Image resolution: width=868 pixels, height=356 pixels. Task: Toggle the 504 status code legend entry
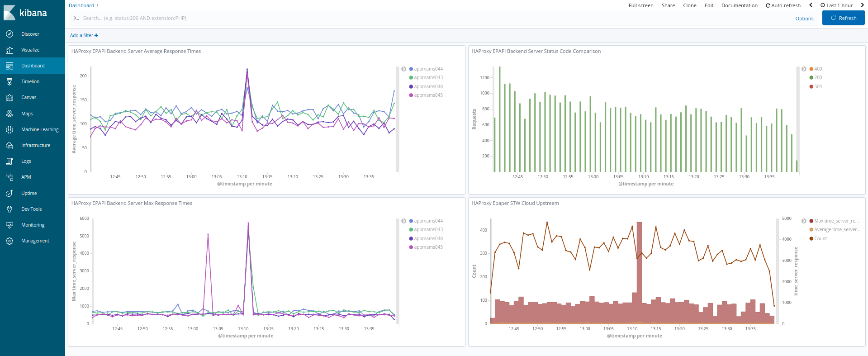click(818, 86)
